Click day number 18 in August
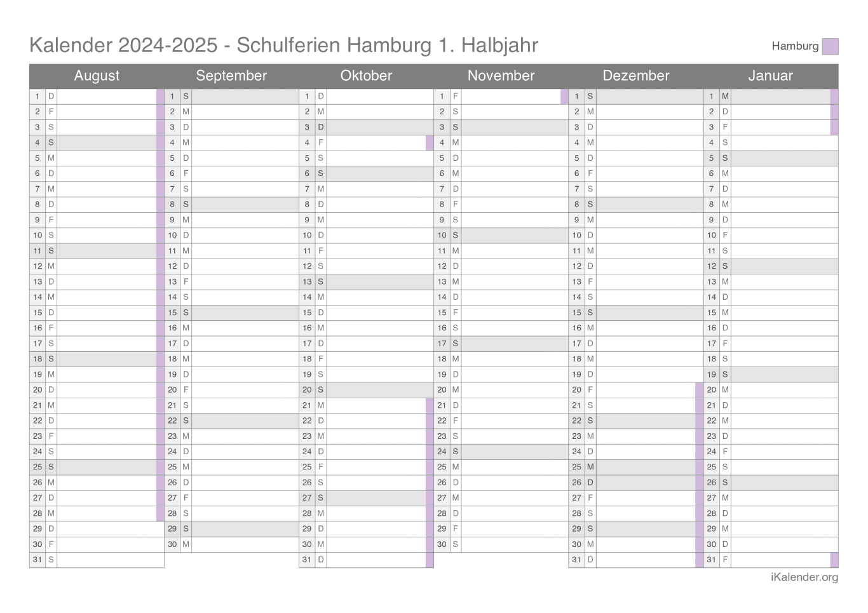 coord(37,359)
